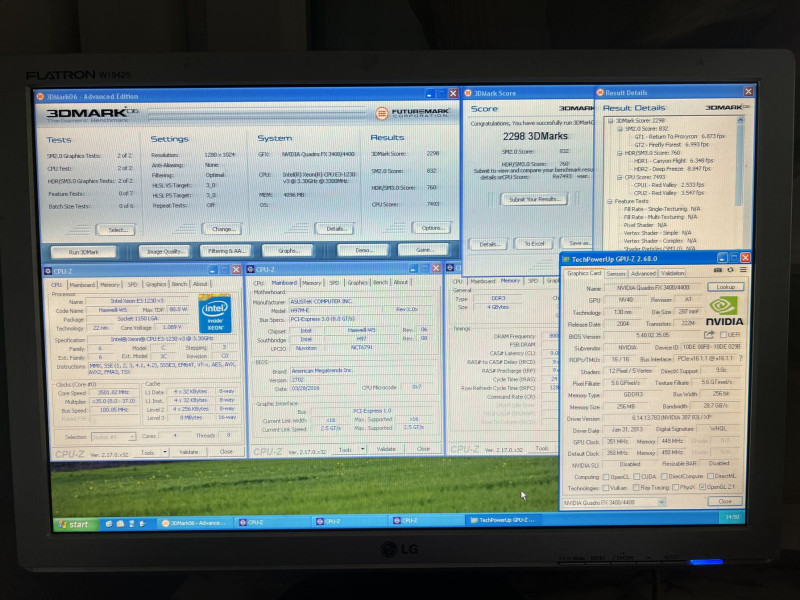Viewport: 800px width, 600px height.
Task: Switch to TechPowerUp GPU-Z taskbar button
Action: point(503,520)
